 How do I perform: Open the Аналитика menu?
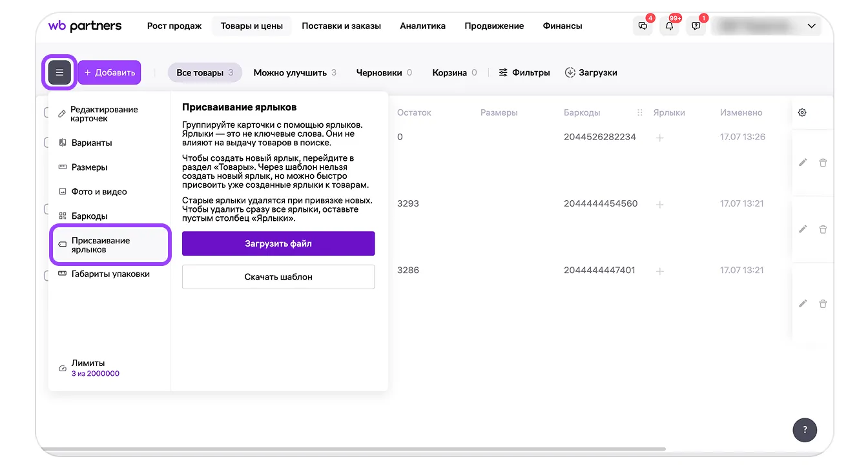tap(422, 26)
